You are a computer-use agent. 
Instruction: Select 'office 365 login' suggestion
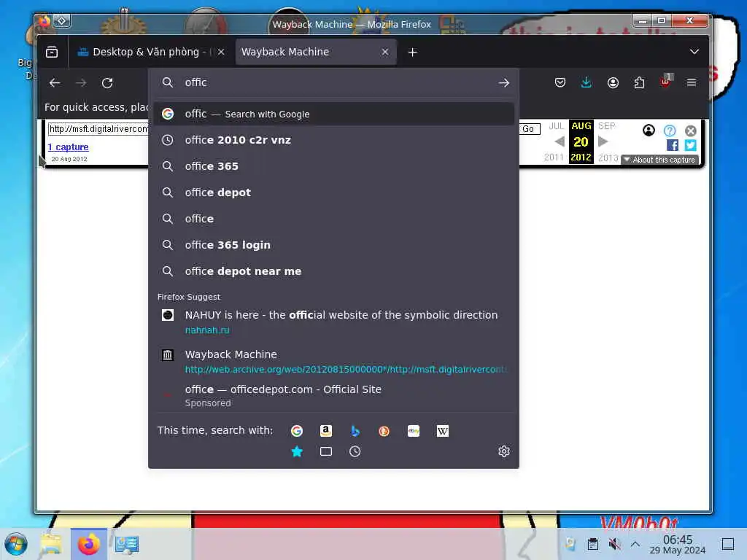pyautogui.click(x=333, y=245)
